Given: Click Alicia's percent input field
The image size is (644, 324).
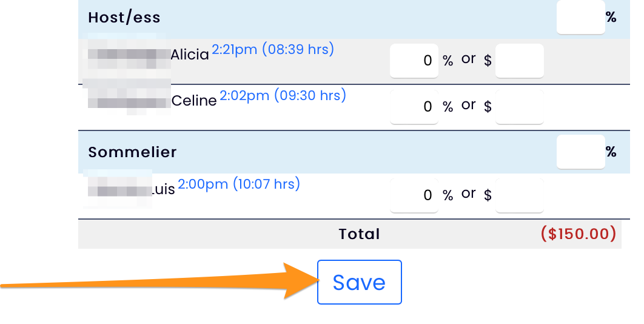Looking at the screenshot, I should [414, 61].
